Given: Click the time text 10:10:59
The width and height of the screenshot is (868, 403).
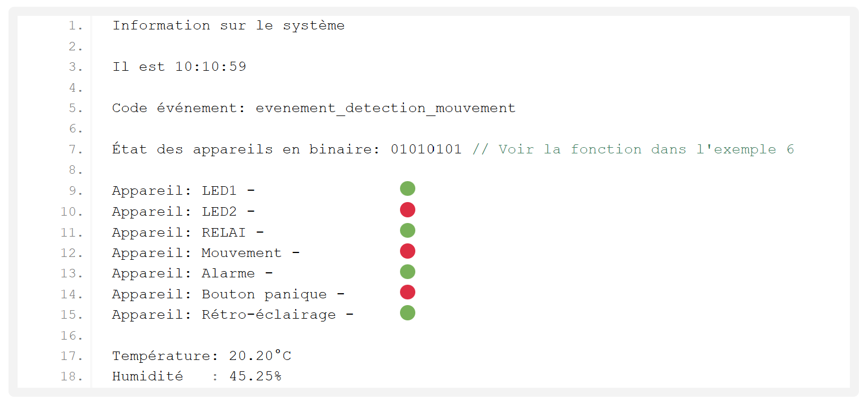Looking at the screenshot, I should (x=211, y=67).
